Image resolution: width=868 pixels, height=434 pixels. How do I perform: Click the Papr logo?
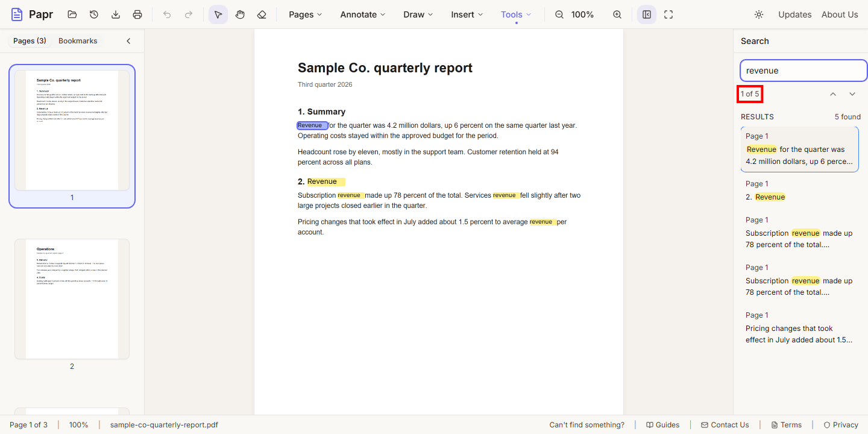[x=31, y=14]
